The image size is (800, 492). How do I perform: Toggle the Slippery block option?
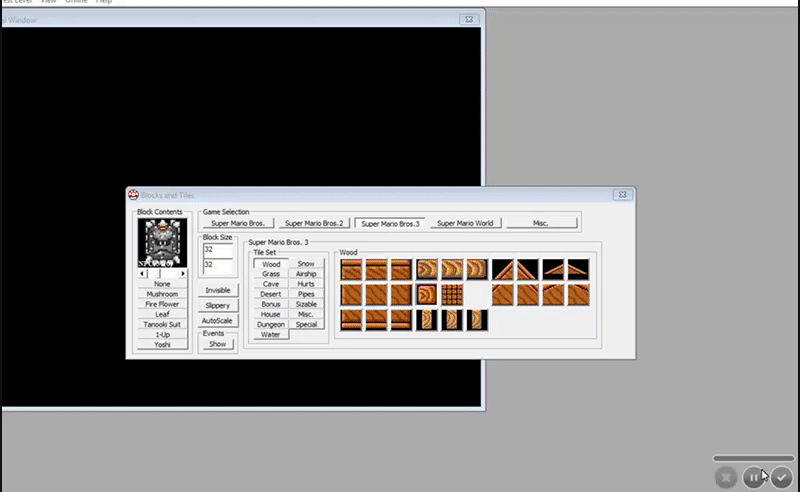click(218, 305)
